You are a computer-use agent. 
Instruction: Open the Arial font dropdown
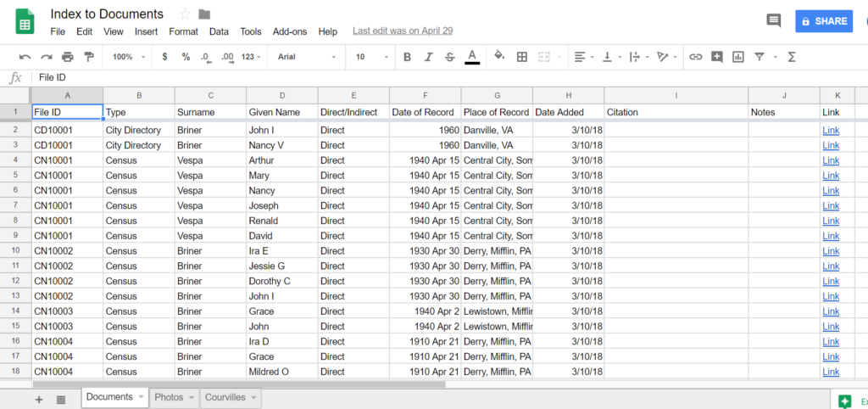(307, 57)
